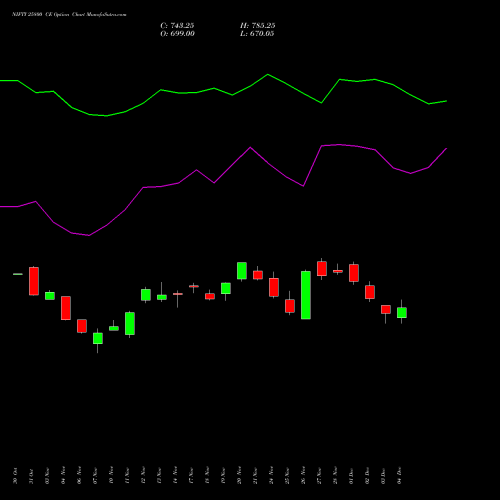The image size is (500, 500).
Task: Select the '03 Nov' date axis label
Action: pyautogui.click(x=47, y=476)
